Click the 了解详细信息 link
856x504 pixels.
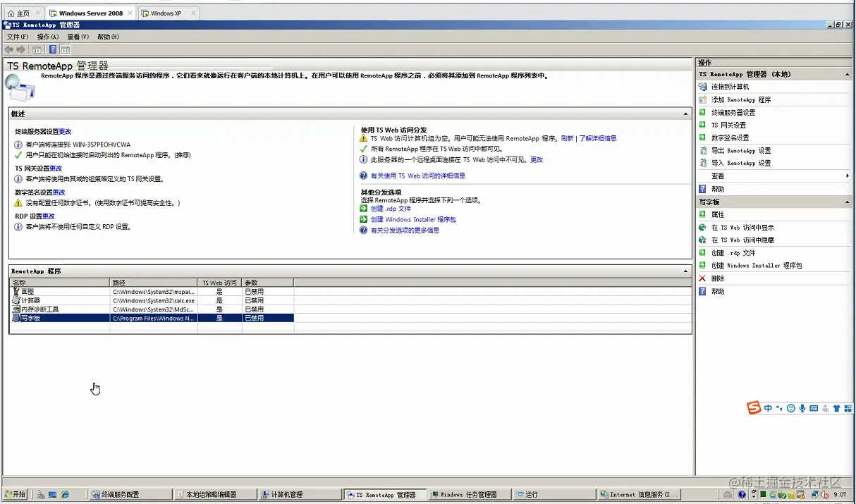point(598,139)
